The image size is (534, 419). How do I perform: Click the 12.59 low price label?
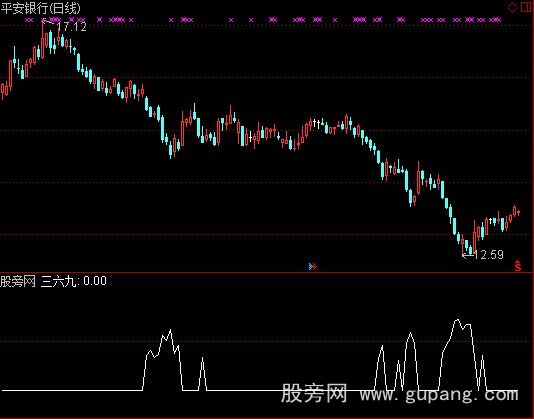click(x=488, y=254)
